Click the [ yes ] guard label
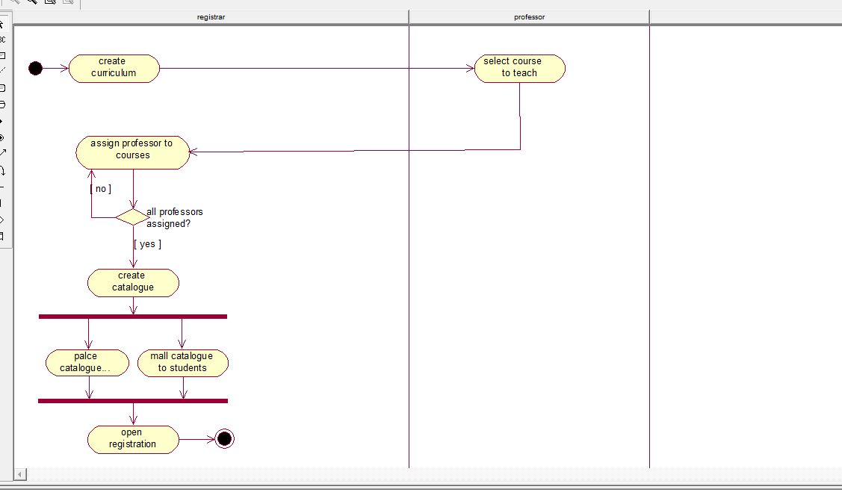 148,244
